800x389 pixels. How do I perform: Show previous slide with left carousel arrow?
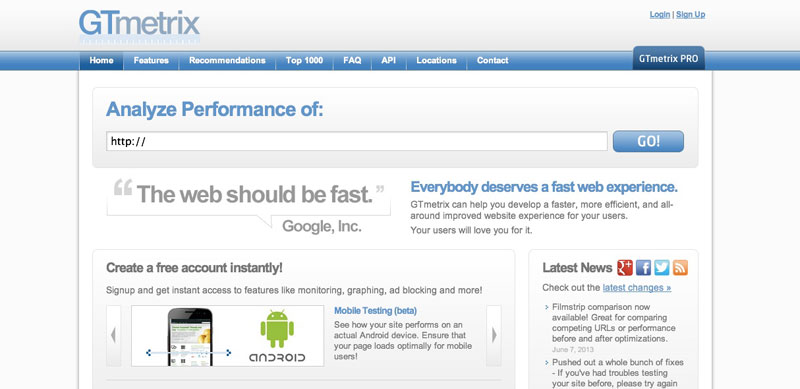(x=113, y=335)
